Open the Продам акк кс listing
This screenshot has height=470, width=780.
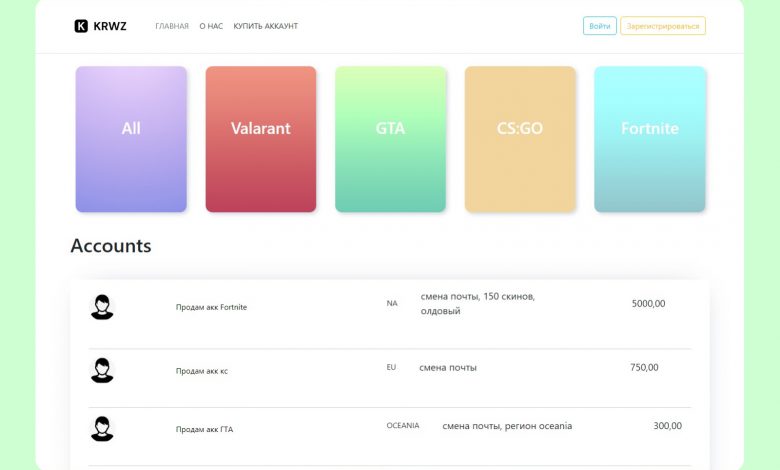pyautogui.click(x=202, y=371)
